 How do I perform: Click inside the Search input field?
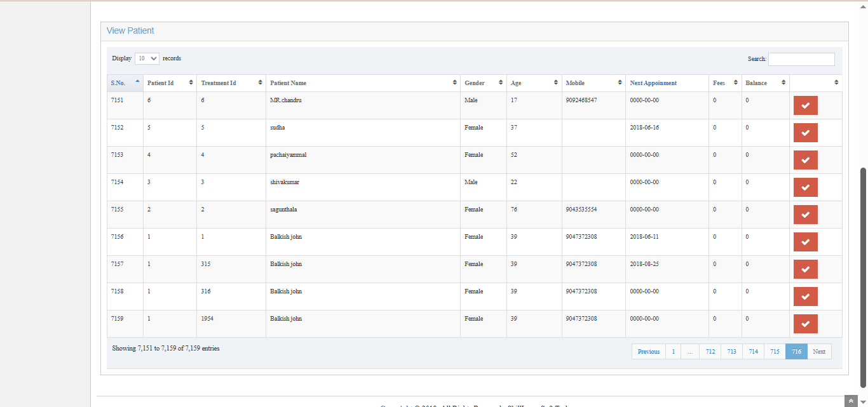pyautogui.click(x=801, y=59)
